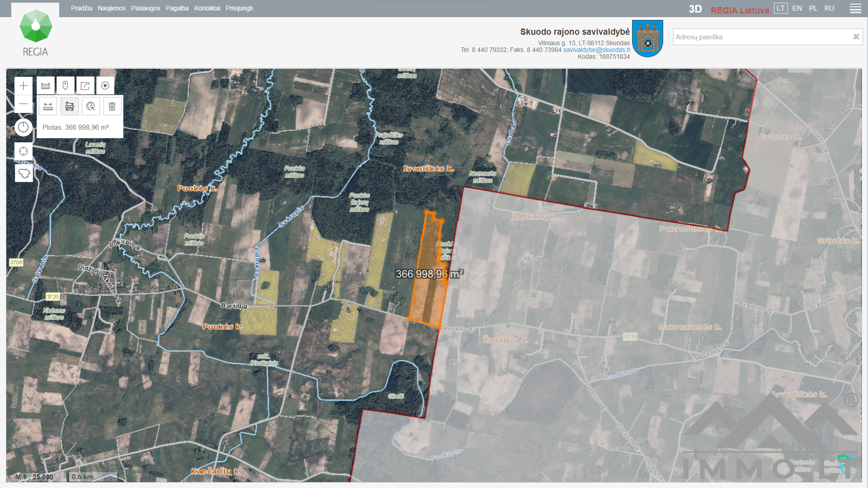Click the Plotas: 366 998,96 m² result text
Viewport: 868px width, 488px height.
click(x=75, y=127)
